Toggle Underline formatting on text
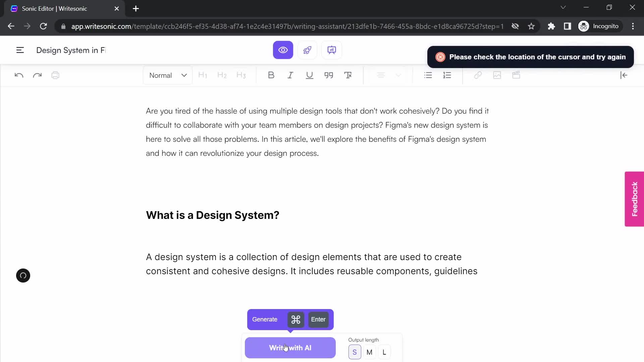Viewport: 644px width, 362px height. coord(310,75)
